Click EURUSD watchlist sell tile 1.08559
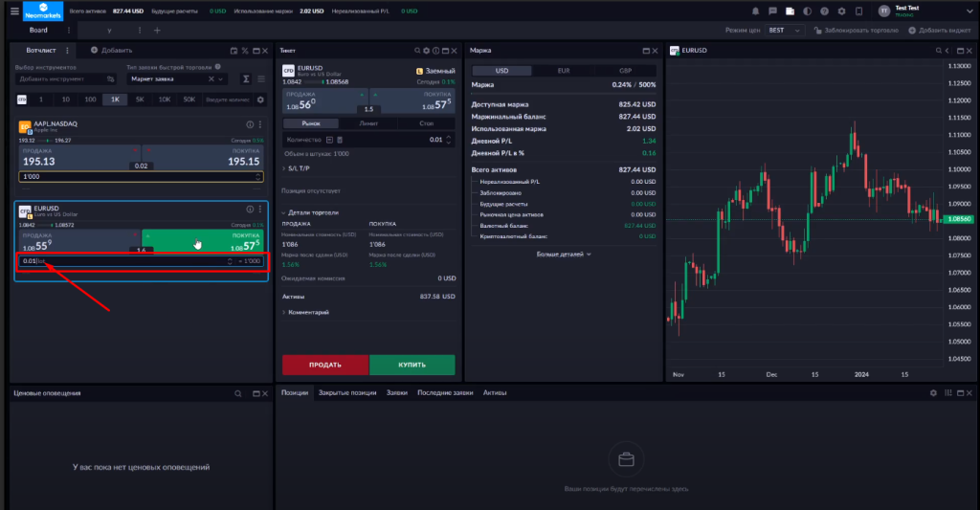 (78, 242)
